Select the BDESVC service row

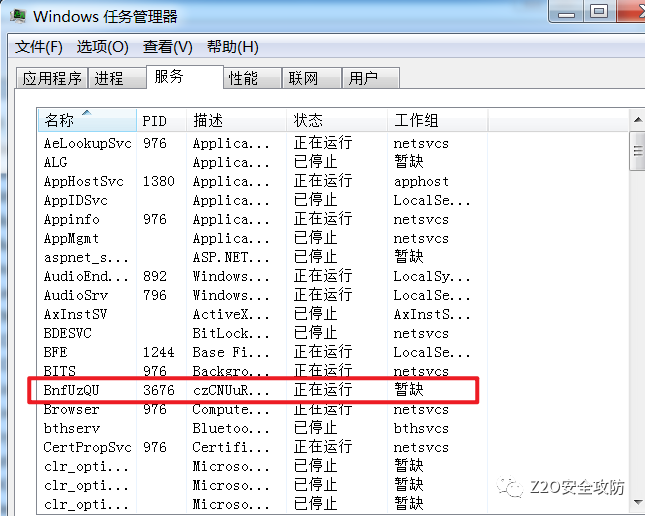pos(262,333)
